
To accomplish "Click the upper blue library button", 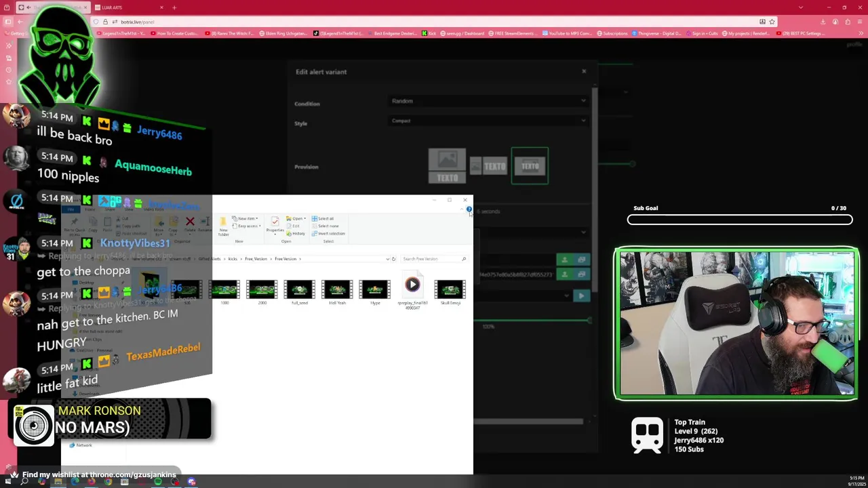I will point(581,260).
